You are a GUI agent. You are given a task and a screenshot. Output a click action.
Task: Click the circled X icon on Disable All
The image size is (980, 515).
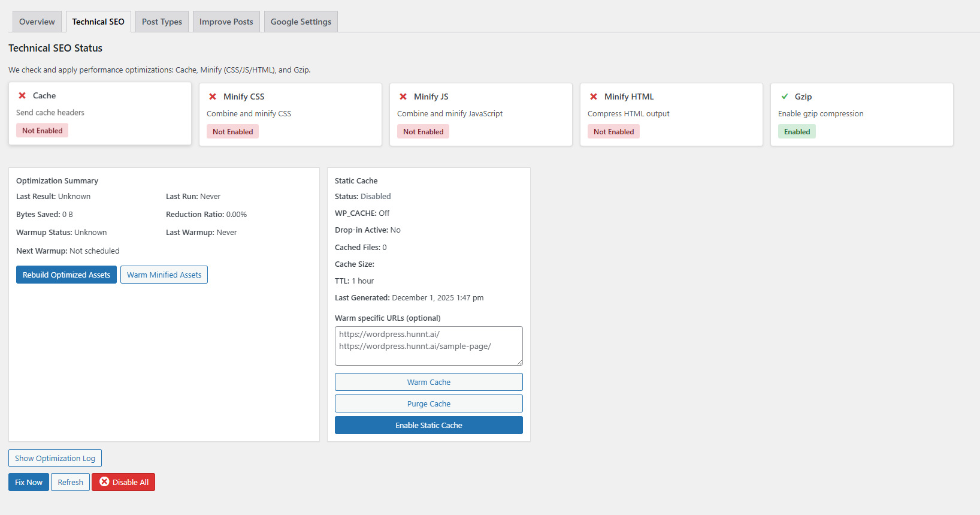point(104,482)
